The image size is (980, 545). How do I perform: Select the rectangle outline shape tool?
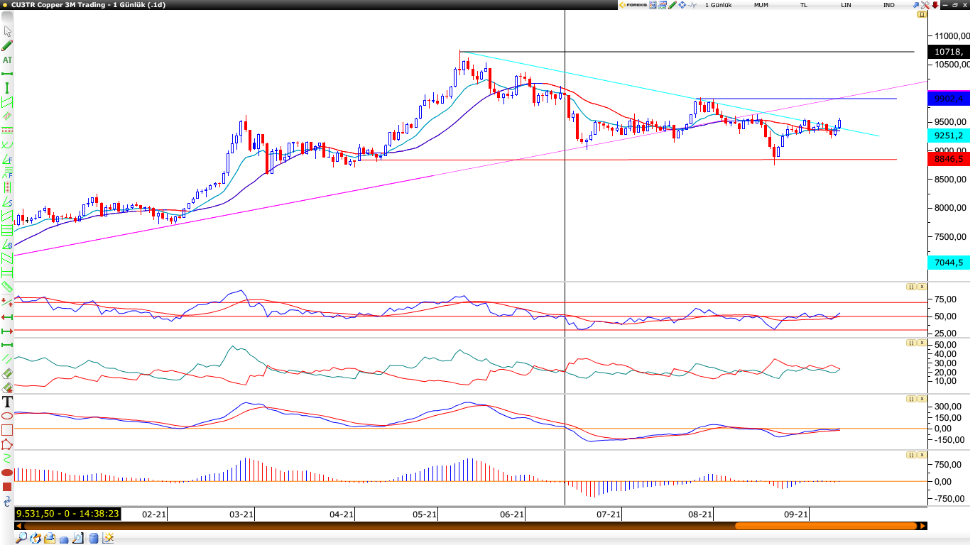[x=7, y=430]
